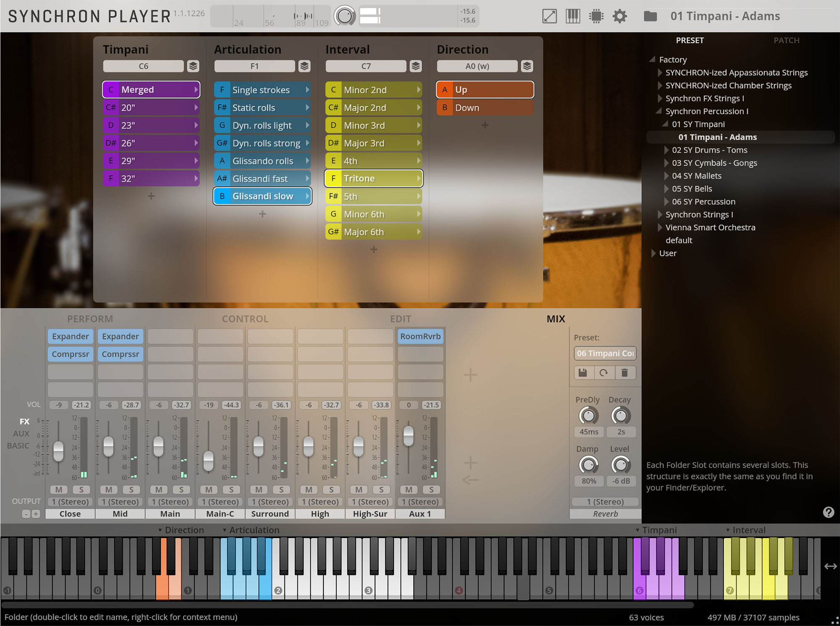Select the BASIC mixer view

18,446
